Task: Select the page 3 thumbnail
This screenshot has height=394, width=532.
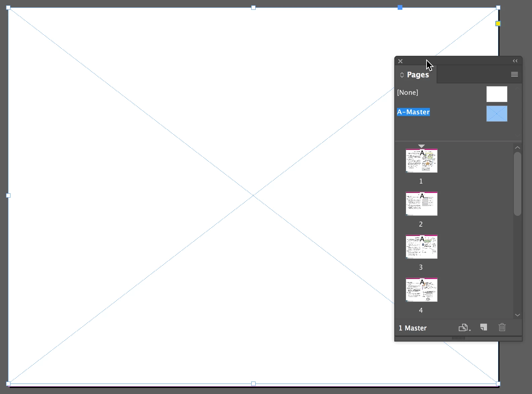Action: pos(422,247)
